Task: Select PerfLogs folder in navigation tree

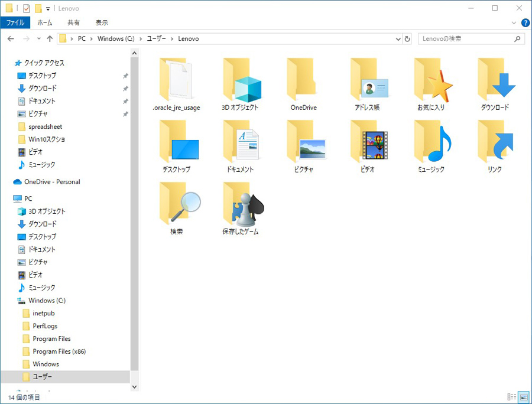Action: pyautogui.click(x=45, y=326)
